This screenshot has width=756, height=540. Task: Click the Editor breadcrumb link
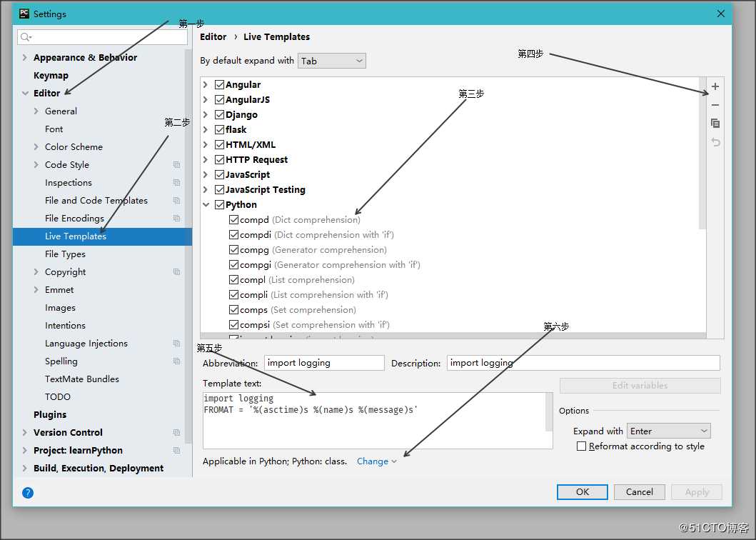[x=213, y=36]
